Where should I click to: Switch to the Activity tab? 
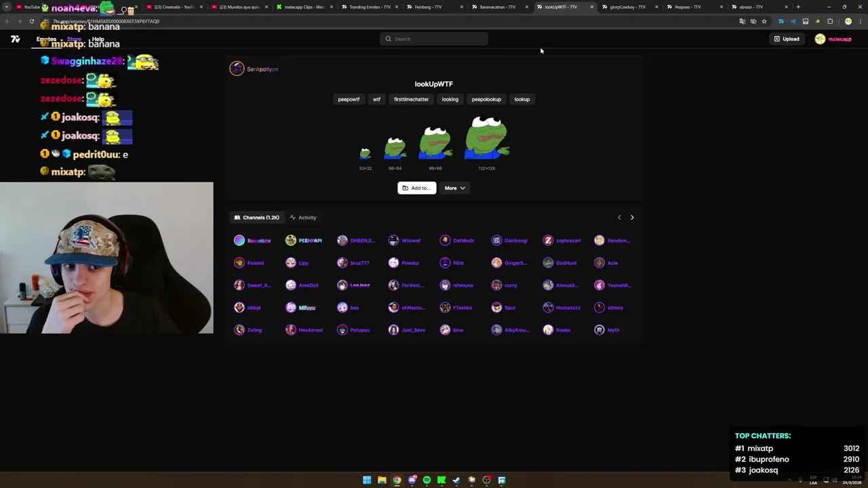(x=303, y=218)
